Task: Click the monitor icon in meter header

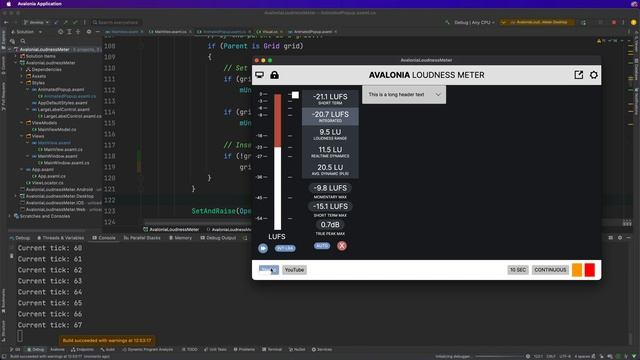Action: pos(260,75)
